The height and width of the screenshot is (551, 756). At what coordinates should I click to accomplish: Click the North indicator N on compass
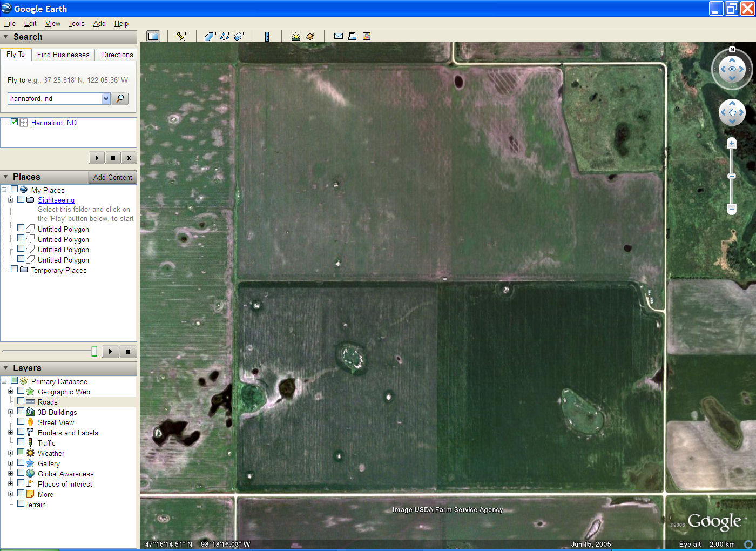point(732,50)
